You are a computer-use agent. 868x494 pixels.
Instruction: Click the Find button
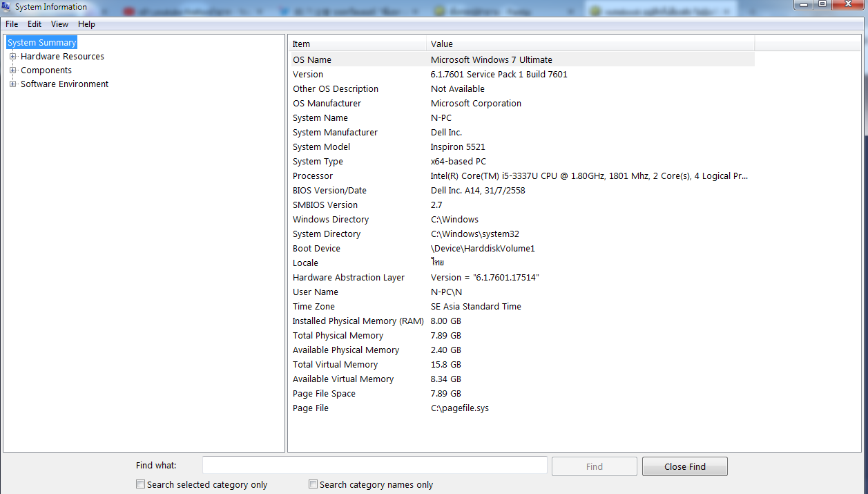[595, 466]
